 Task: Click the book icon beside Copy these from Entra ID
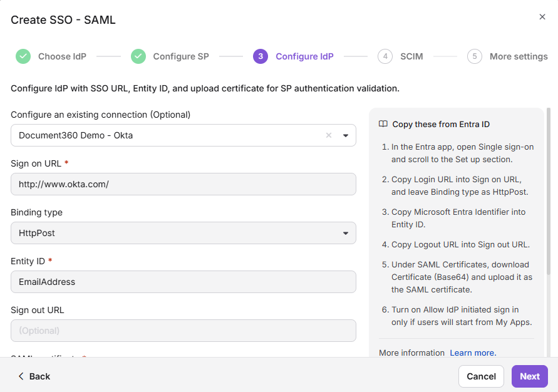point(383,124)
